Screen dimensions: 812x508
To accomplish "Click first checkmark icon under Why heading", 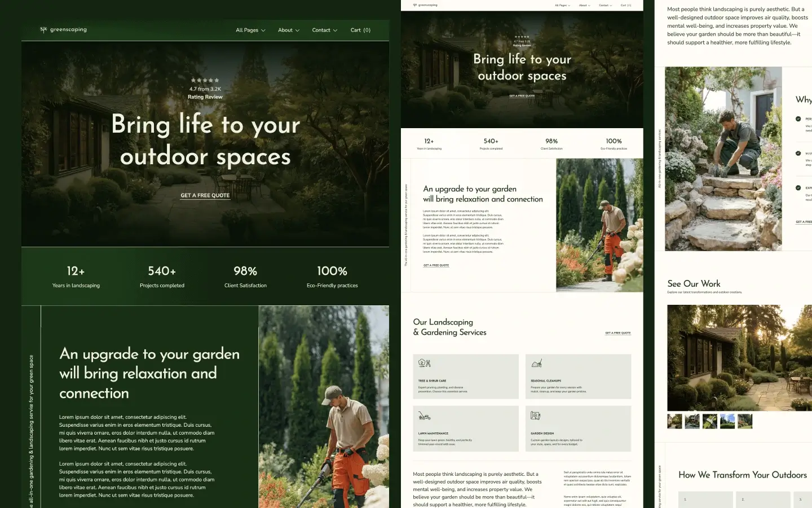I will pos(798,119).
